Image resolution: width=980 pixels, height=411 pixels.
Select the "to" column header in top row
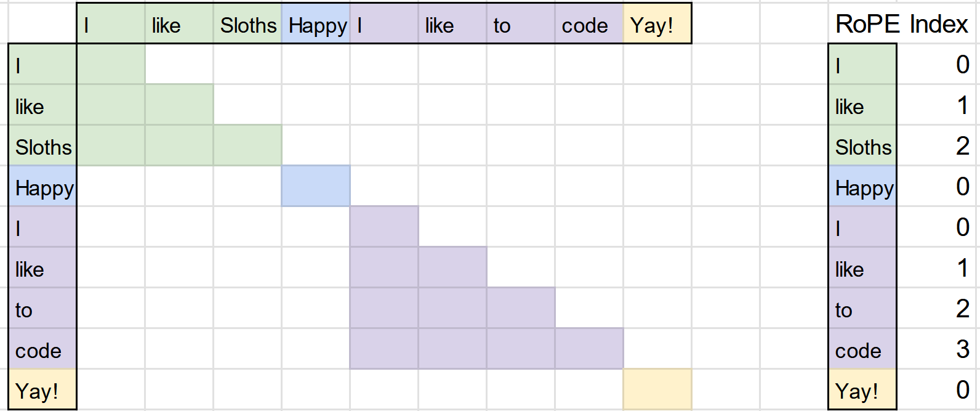[x=520, y=25]
